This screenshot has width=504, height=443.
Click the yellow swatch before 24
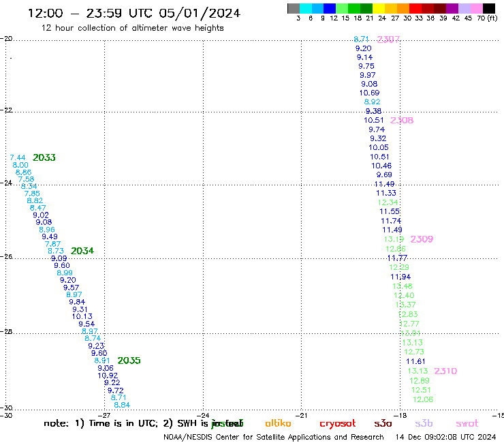pos(379,8)
